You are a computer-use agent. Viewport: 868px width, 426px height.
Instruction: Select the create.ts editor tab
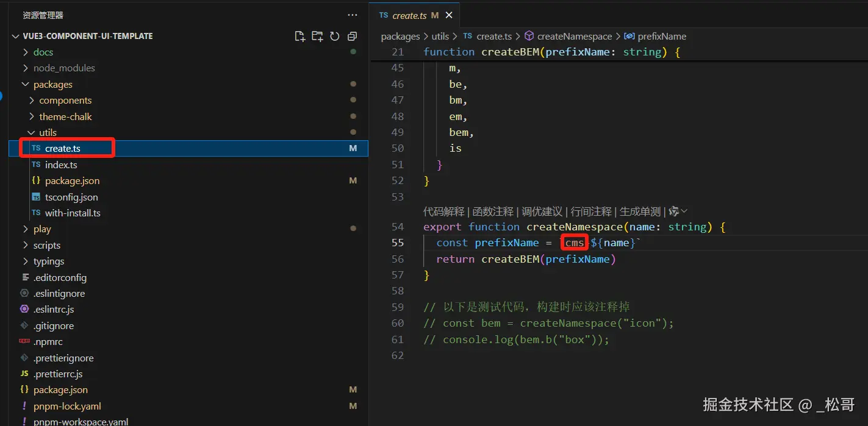click(409, 15)
